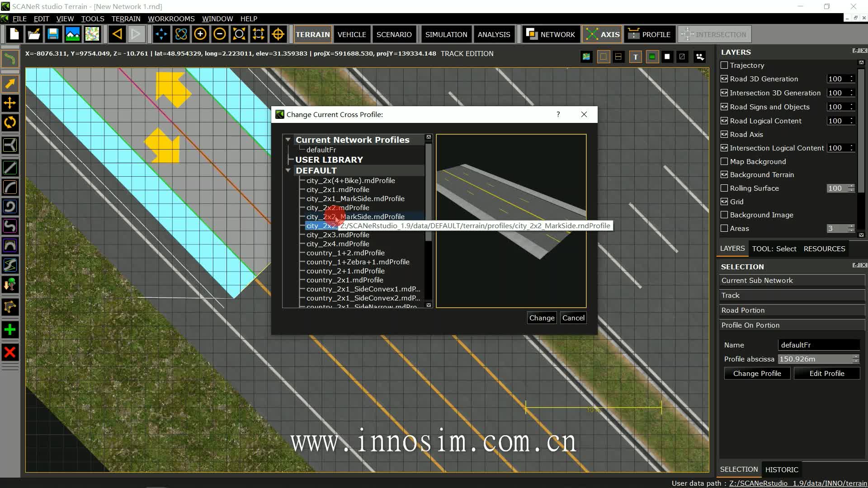Click the Change button in the dialog
868x488 pixels.
[x=542, y=318]
